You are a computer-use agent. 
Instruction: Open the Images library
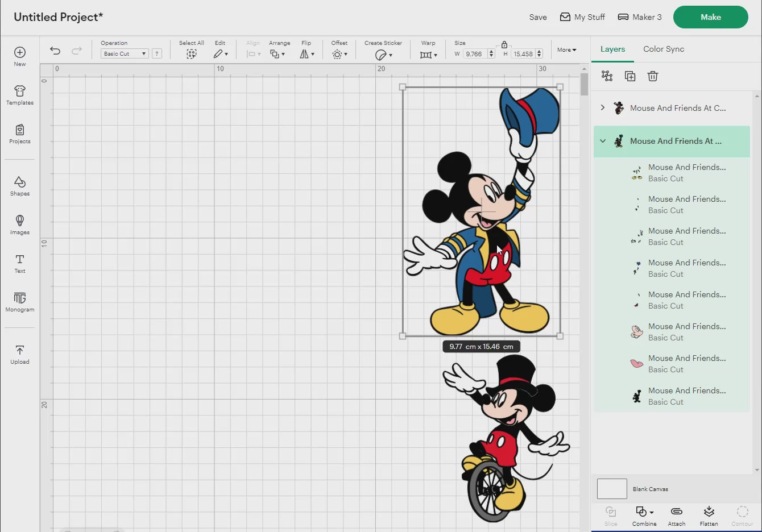pyautogui.click(x=20, y=225)
